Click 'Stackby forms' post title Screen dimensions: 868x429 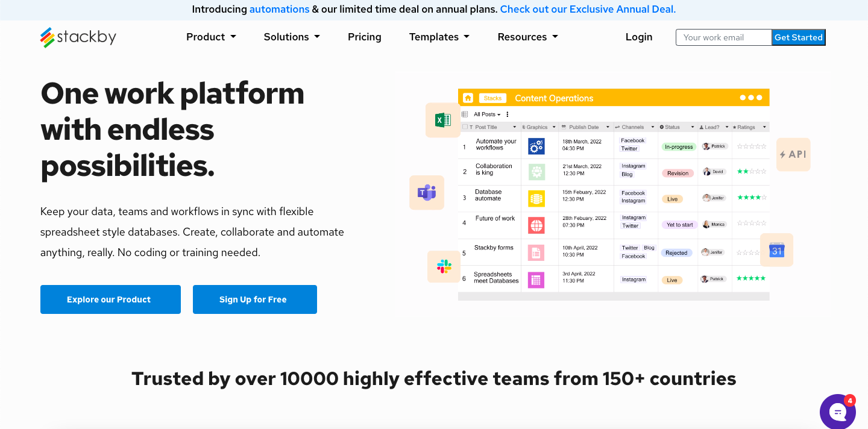(494, 248)
